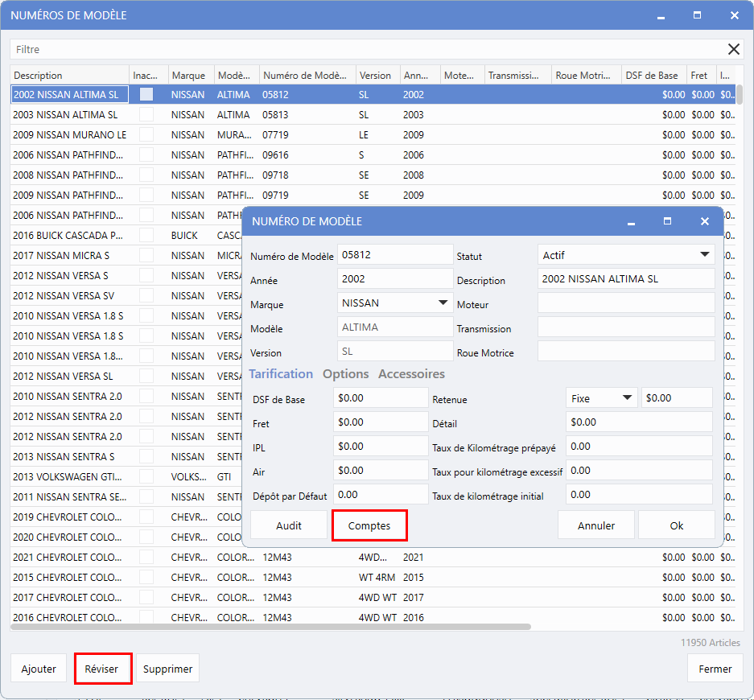Open the Retenue type dropdown showing Fixe

click(x=601, y=398)
